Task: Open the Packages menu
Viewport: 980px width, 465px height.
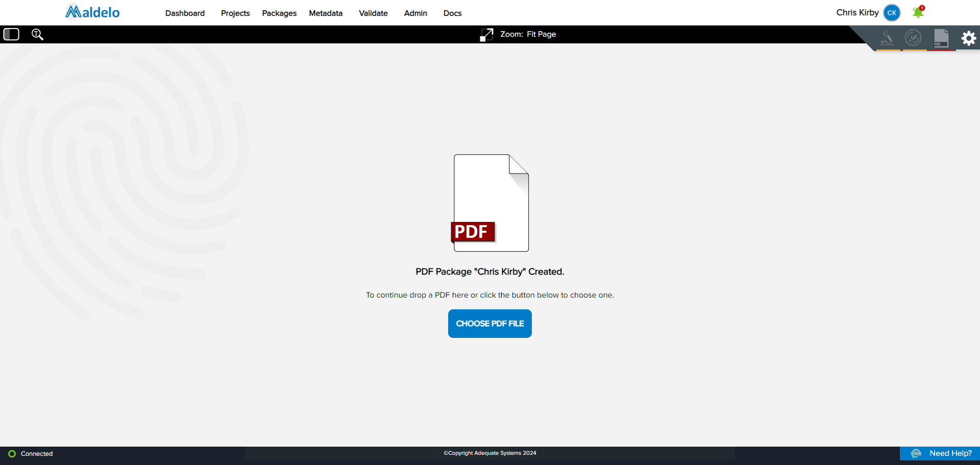Action: click(279, 13)
